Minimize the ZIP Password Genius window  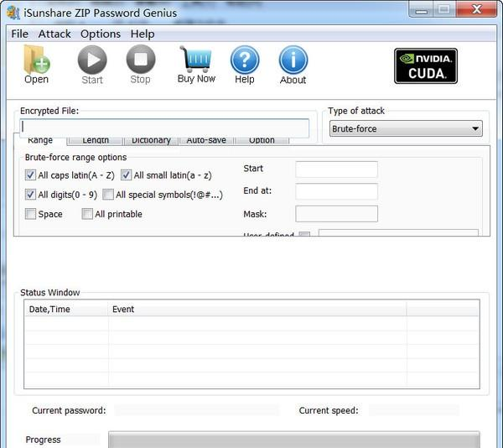[x=421, y=9]
